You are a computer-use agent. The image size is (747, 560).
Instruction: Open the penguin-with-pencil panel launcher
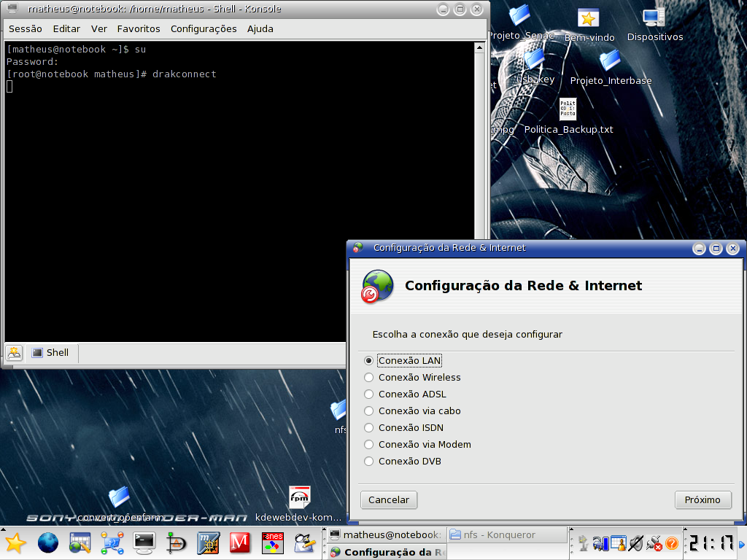304,542
